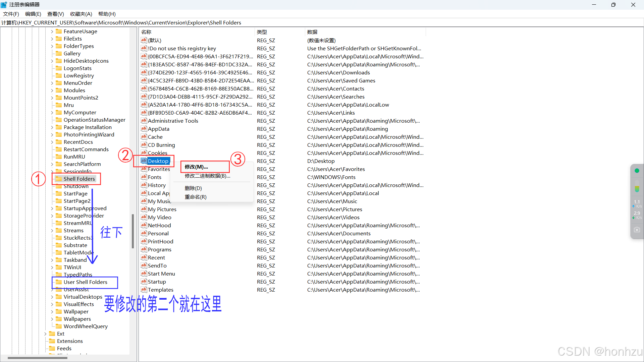Click the tree pane vertical scrollbar thumb
Viewport: 644px width, 362px height.
pos(133,231)
